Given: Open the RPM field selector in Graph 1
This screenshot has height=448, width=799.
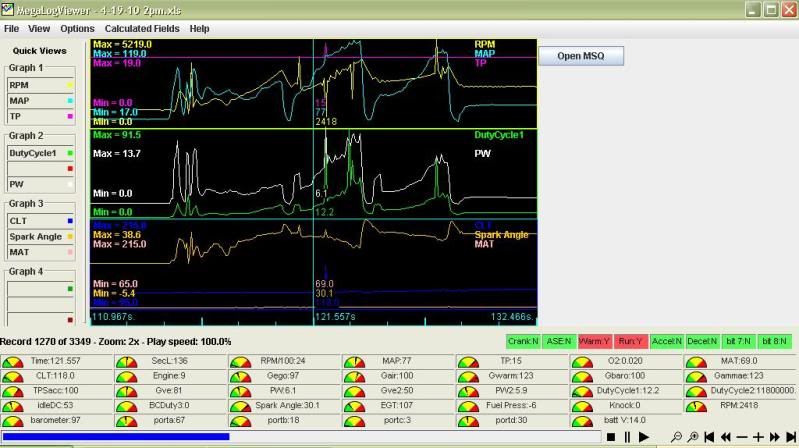Looking at the screenshot, I should click(41, 85).
